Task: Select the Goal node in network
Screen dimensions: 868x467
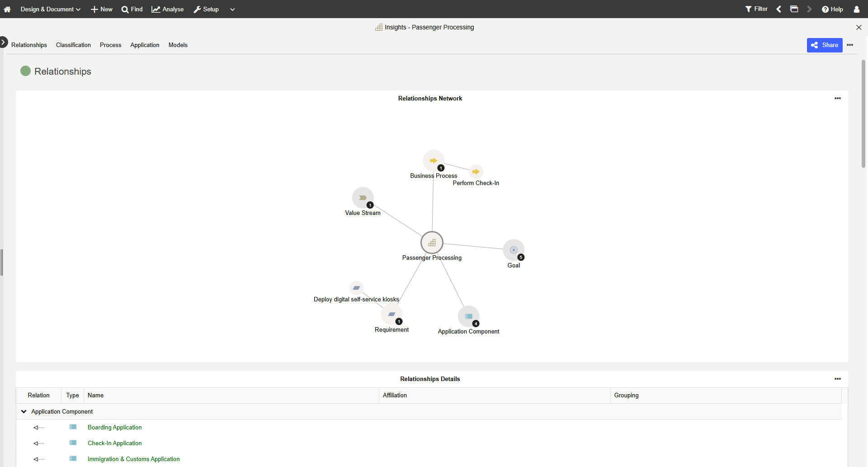Action: [514, 250]
